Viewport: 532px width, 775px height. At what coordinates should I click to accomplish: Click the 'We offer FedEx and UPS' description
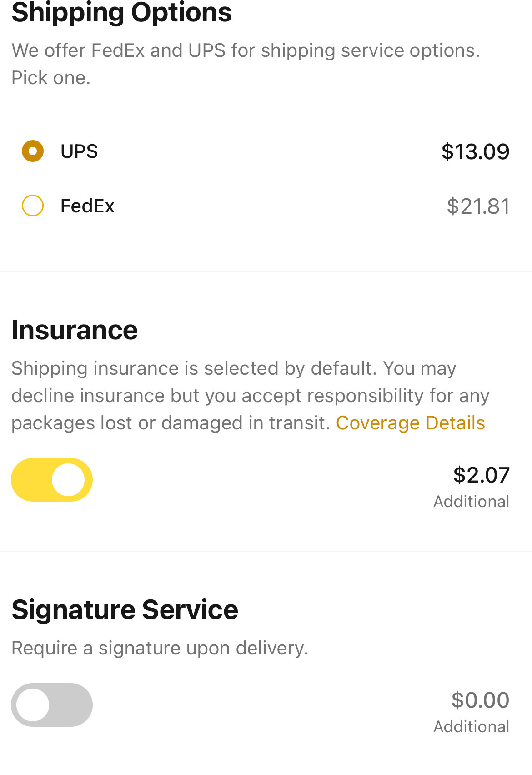(246, 50)
